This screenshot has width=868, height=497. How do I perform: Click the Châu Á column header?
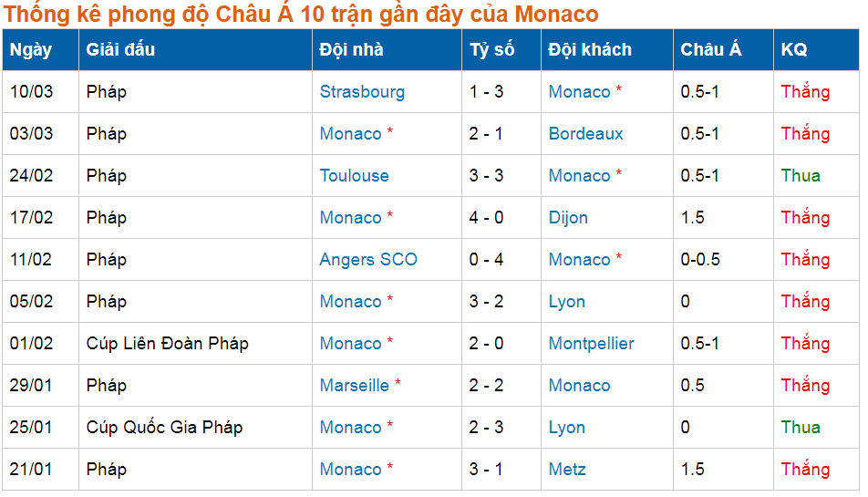[x=711, y=48]
